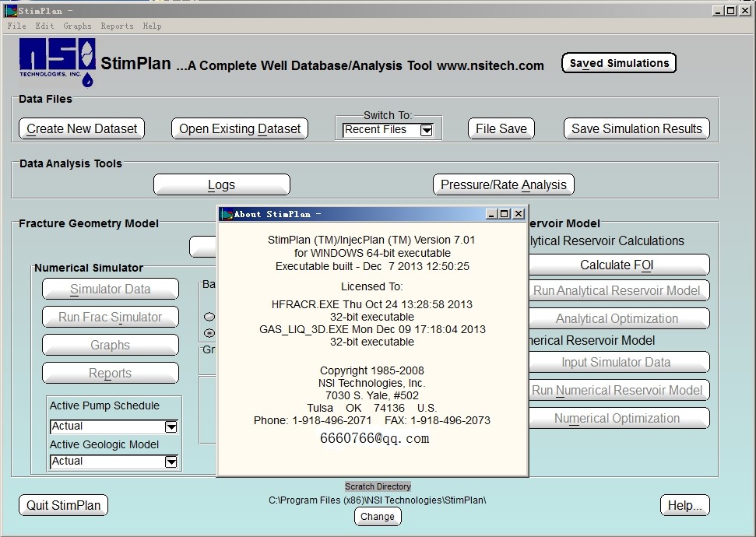756x537 pixels.
Task: Click the Reports button in Numerical Simulator
Action: point(111,373)
